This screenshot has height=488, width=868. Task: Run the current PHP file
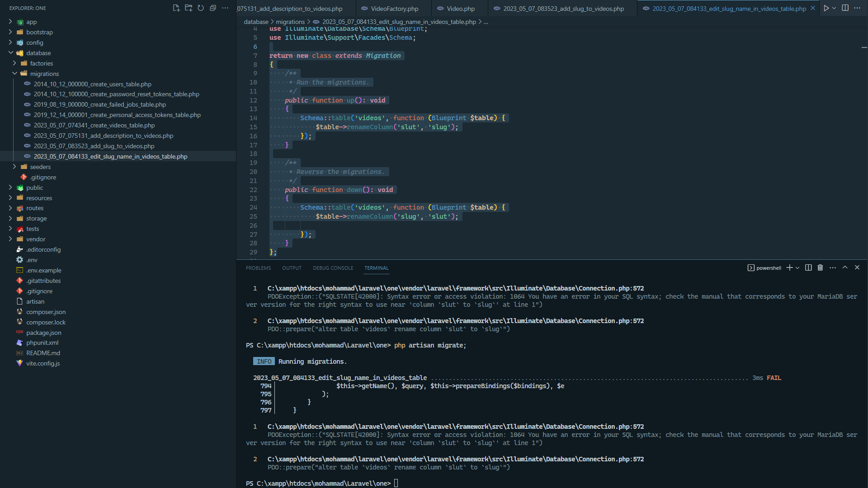(x=826, y=8)
